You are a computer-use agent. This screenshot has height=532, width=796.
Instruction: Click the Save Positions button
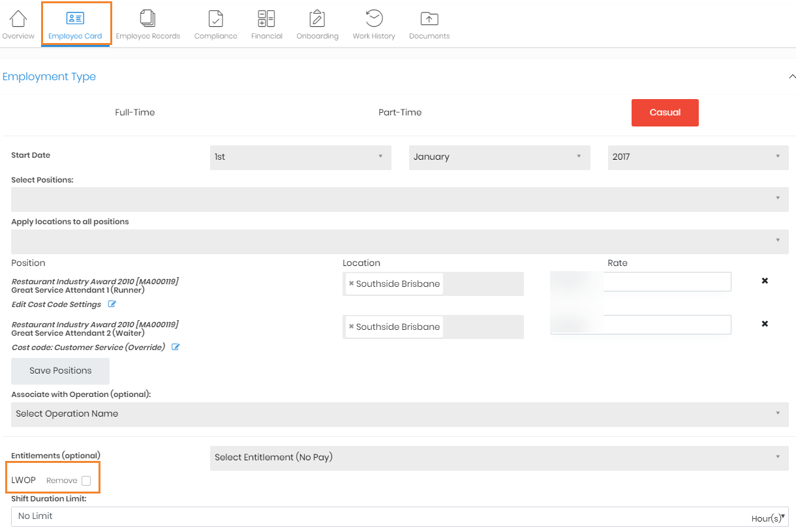[60, 371]
